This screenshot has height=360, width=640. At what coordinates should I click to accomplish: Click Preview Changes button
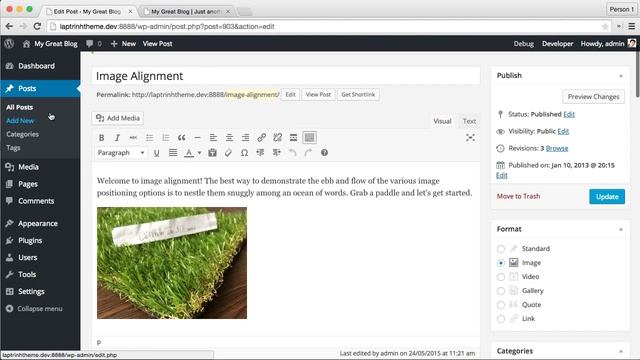point(593,97)
